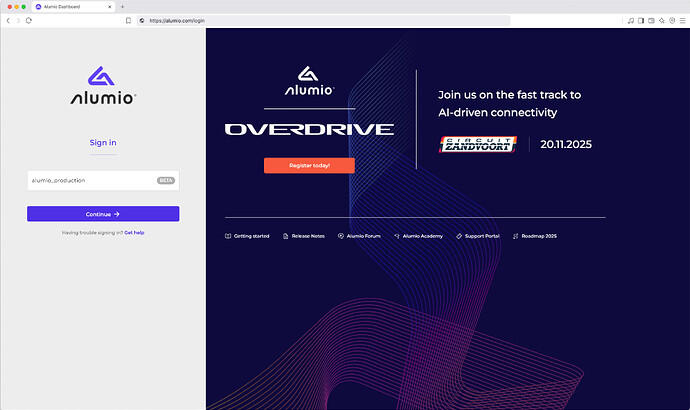
Task: Open the browser hamburger menu
Action: pos(682,20)
